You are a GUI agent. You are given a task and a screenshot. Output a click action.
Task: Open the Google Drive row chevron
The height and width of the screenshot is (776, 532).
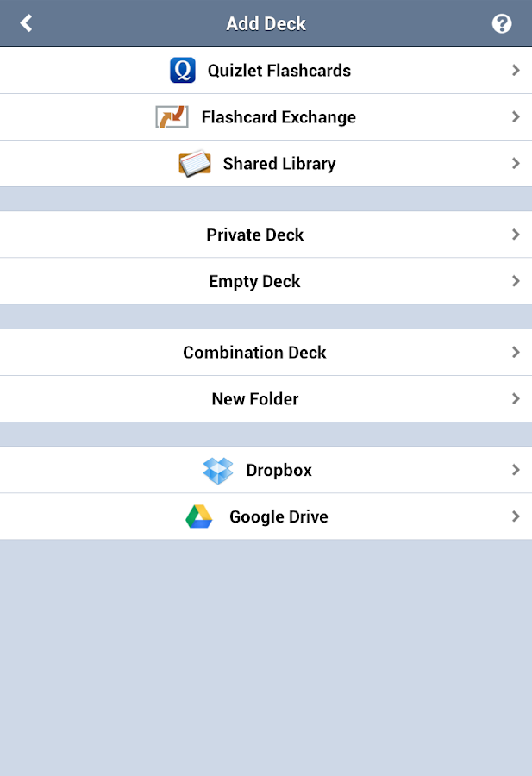click(516, 516)
